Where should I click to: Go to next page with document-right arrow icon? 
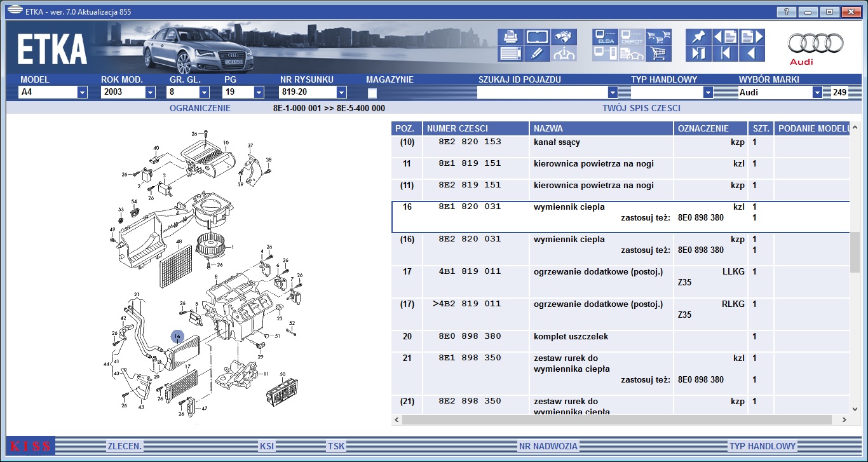752,37
